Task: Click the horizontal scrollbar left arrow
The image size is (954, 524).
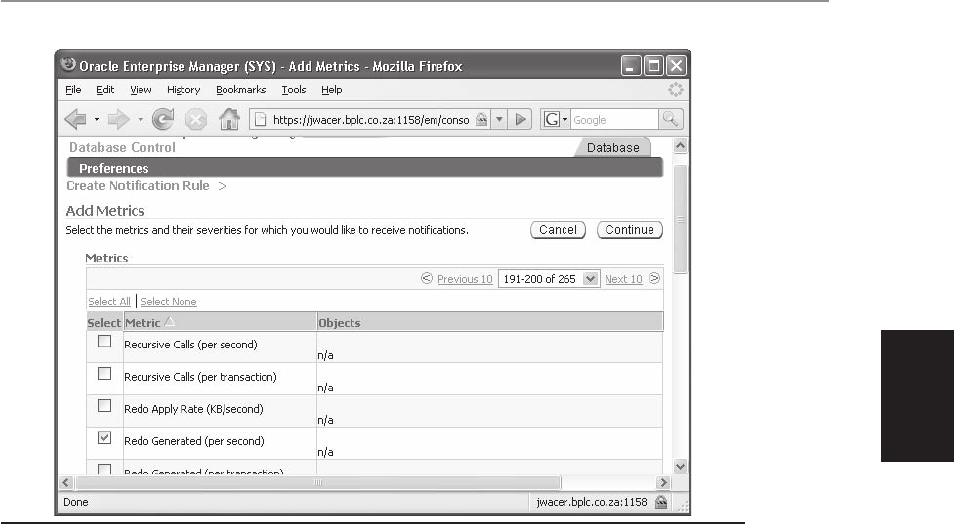Action: (66, 483)
